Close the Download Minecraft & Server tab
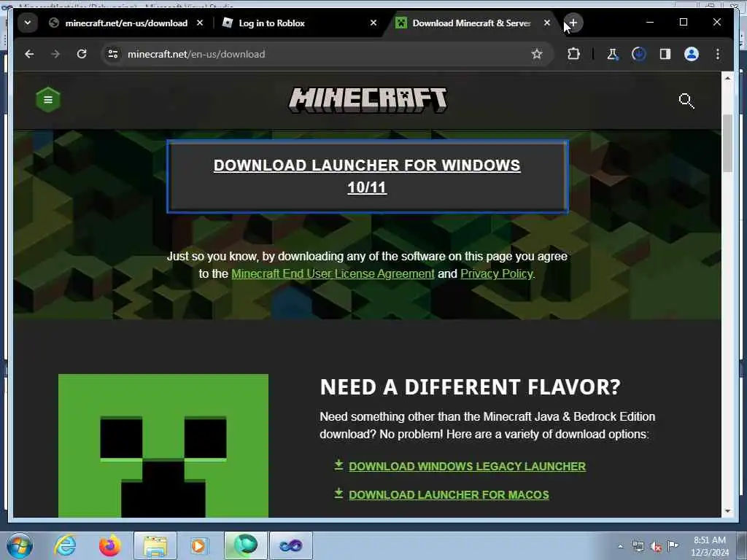The height and width of the screenshot is (560, 747). (547, 23)
